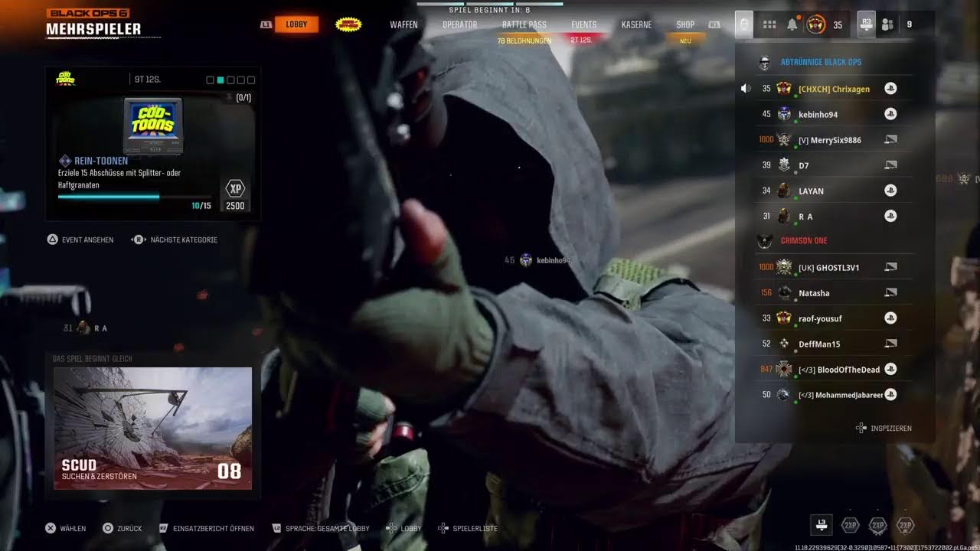Click the ZURÜCK prompt at bottom
Screen dimensions: 980x551
tap(122, 528)
